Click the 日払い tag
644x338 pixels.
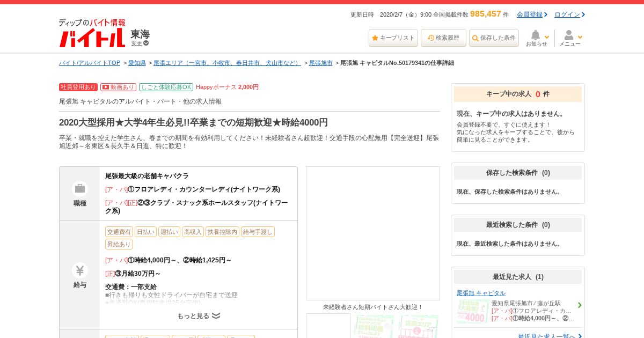[145, 232]
